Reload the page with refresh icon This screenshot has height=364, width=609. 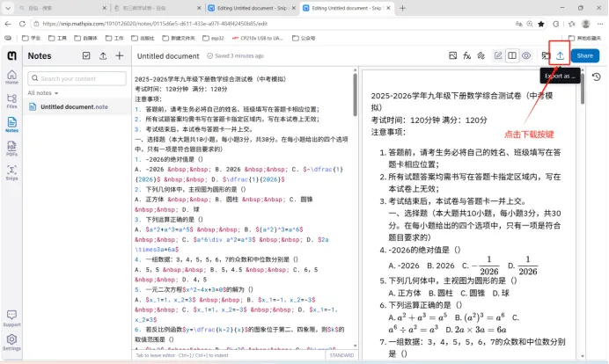(22, 24)
